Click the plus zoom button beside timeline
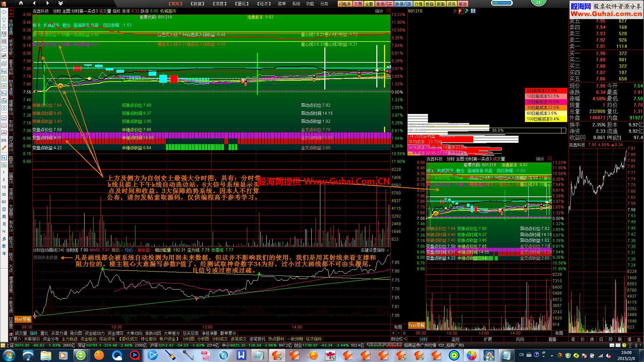 point(393,333)
